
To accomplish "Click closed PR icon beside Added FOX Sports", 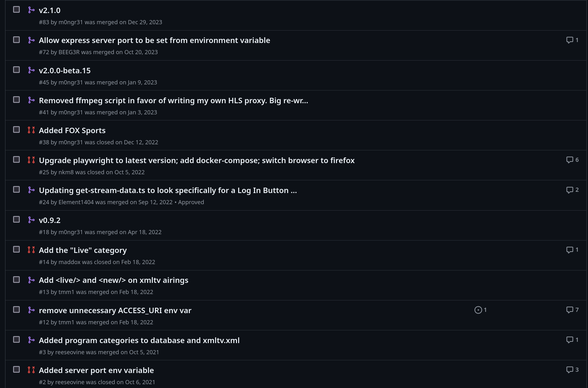I will (31, 130).
